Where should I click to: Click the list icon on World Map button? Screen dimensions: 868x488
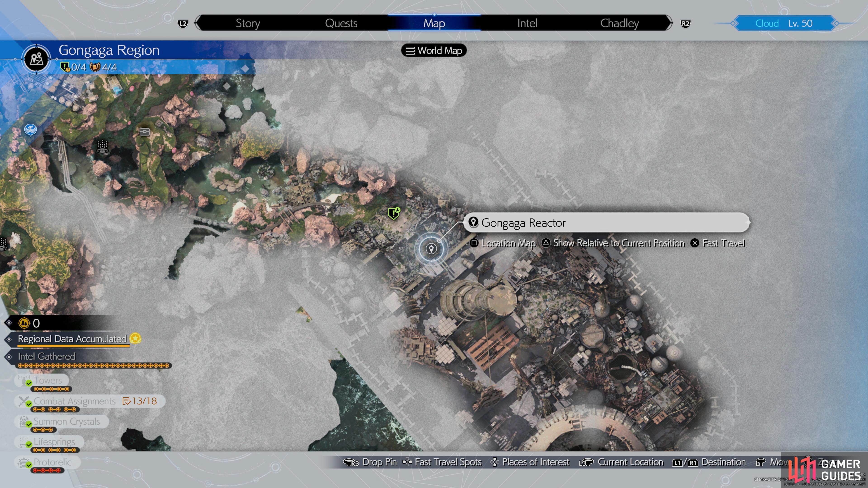[410, 51]
